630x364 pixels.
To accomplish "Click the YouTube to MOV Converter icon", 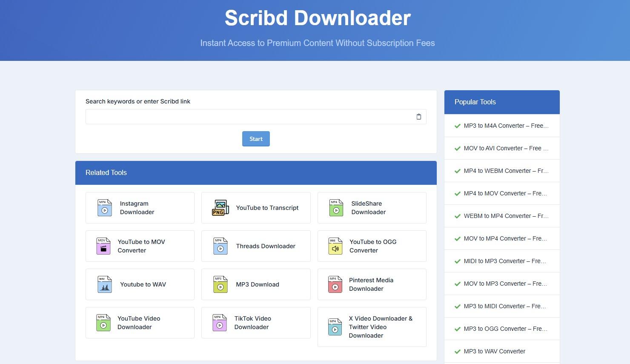I will [103, 246].
